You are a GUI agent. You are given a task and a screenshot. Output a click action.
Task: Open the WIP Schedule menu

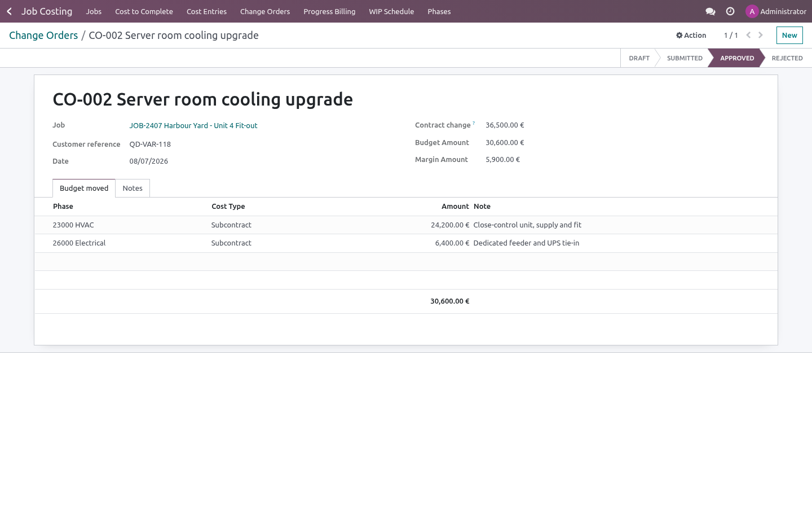click(391, 11)
